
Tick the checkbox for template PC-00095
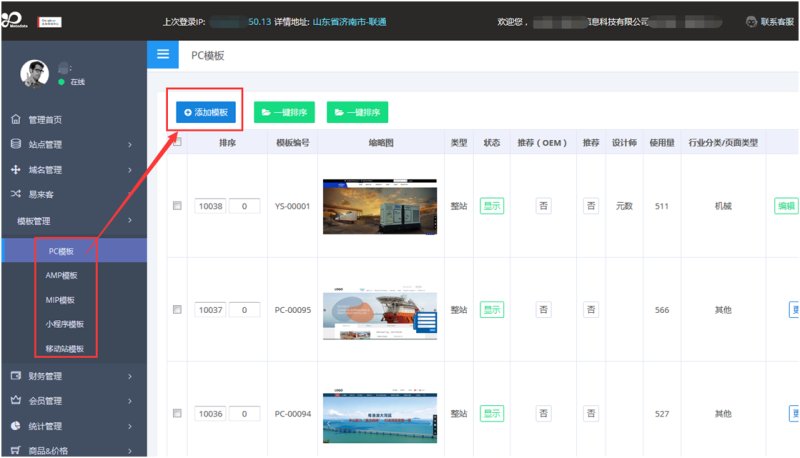pos(177,310)
